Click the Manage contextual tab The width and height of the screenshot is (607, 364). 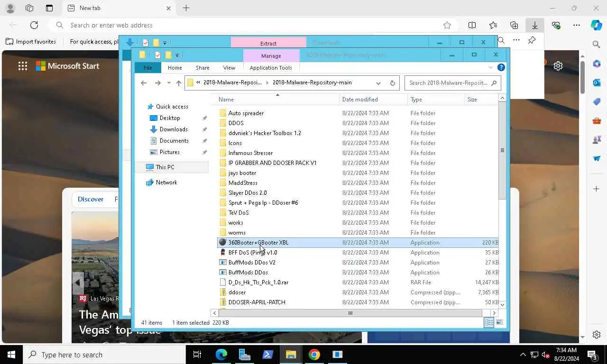(271, 55)
